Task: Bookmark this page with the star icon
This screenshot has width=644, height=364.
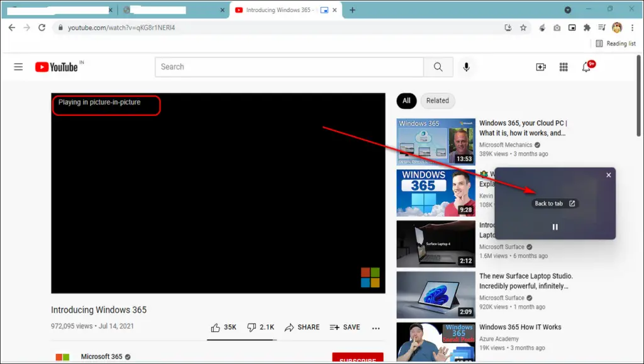Action: click(x=523, y=28)
